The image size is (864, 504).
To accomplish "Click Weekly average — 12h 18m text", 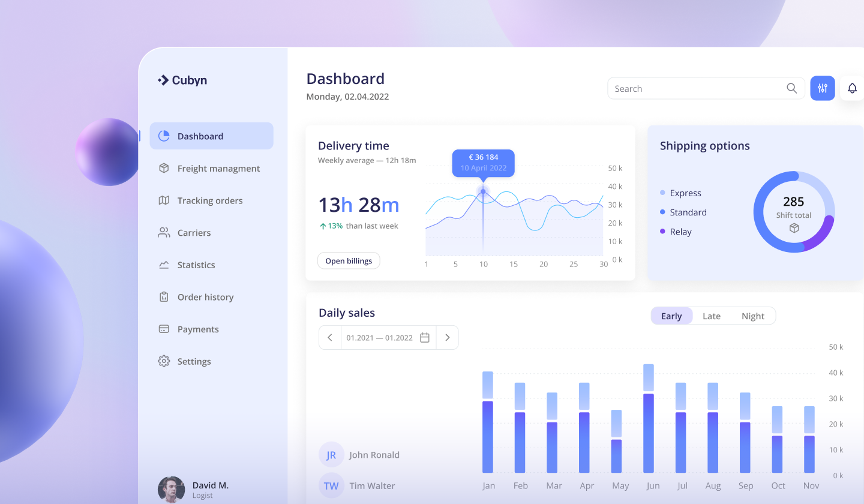I will coord(367,160).
